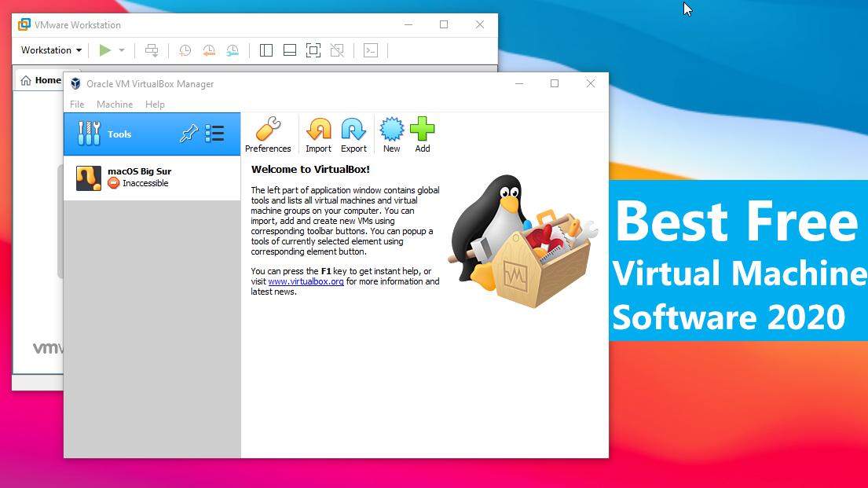Viewport: 868px width, 488px height.
Task: Enter full screen mode in VMware
Action: click(313, 50)
